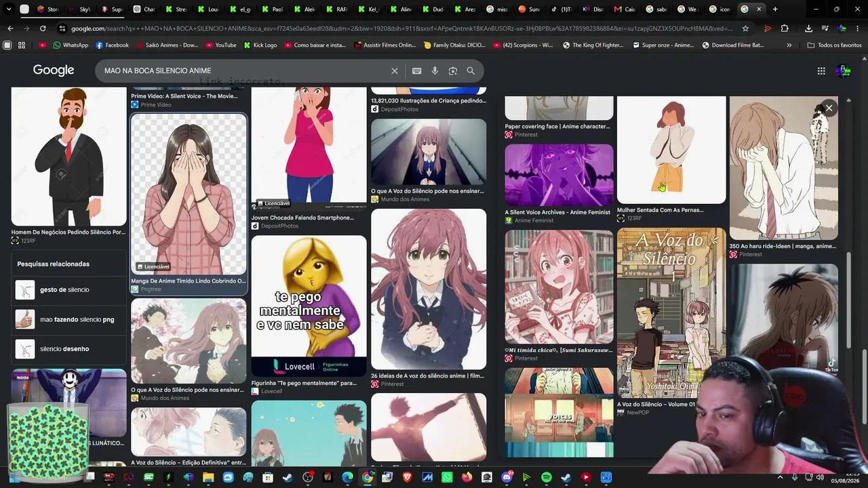This screenshot has height=488, width=868.
Task: Open File Explorer from the taskbar
Action: point(208,478)
